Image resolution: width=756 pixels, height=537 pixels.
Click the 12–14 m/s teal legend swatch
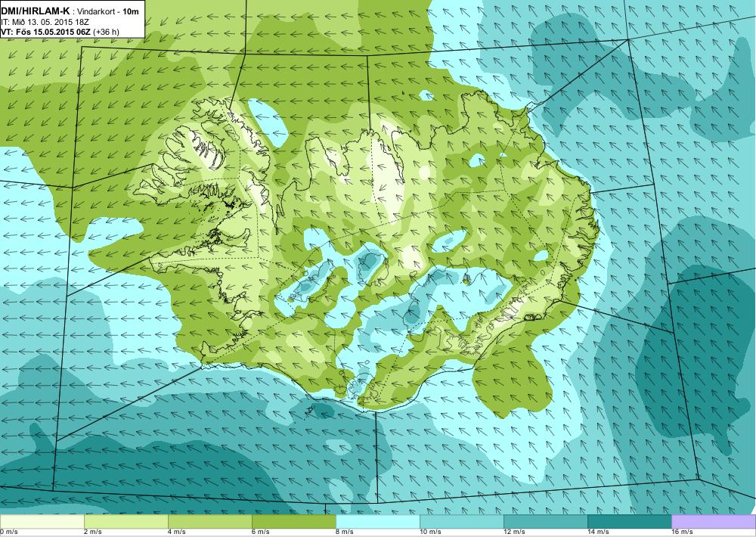pyautogui.click(x=546, y=522)
